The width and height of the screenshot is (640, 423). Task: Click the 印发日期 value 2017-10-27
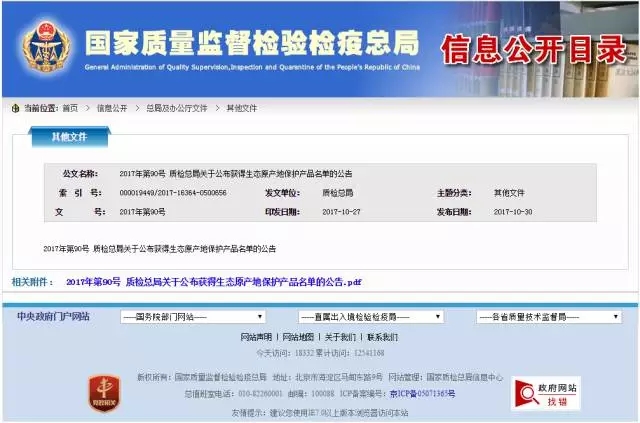341,212
